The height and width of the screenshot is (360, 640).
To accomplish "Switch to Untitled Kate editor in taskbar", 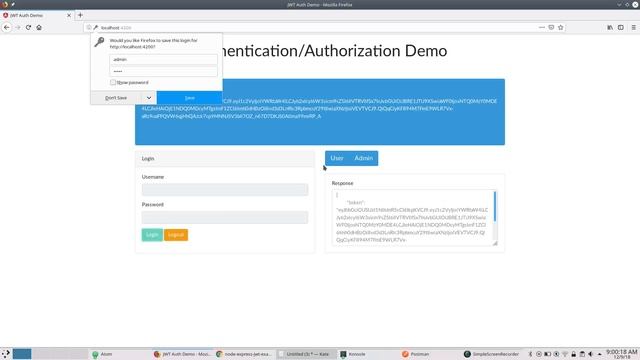I will 306,354.
